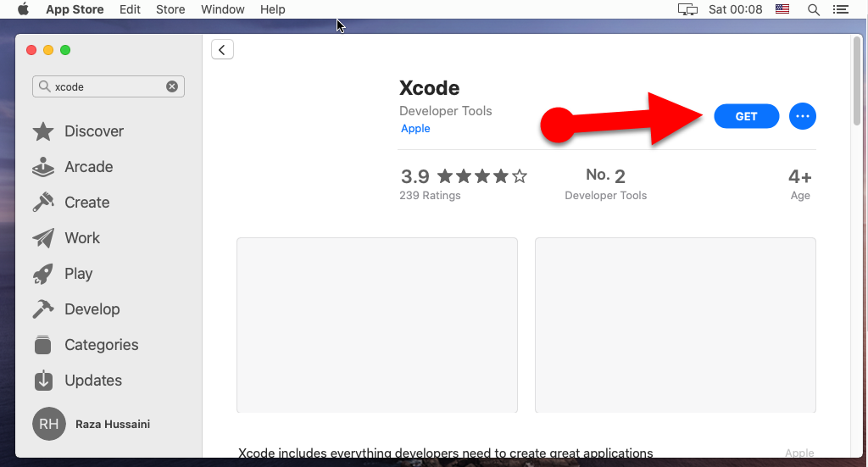Click the Develop hammer icon
This screenshot has height=467, width=868.
[x=43, y=309]
